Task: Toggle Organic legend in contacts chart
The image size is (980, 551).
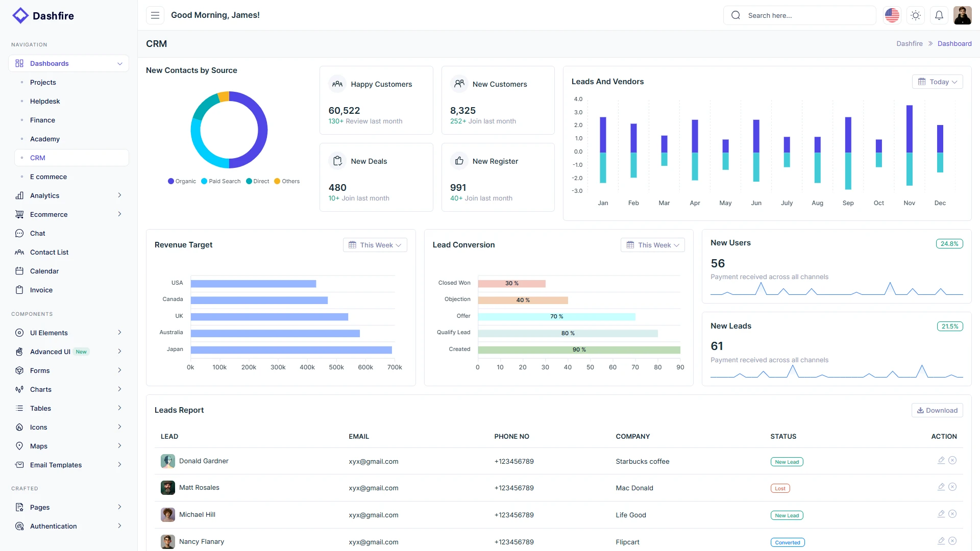Action: pyautogui.click(x=182, y=181)
